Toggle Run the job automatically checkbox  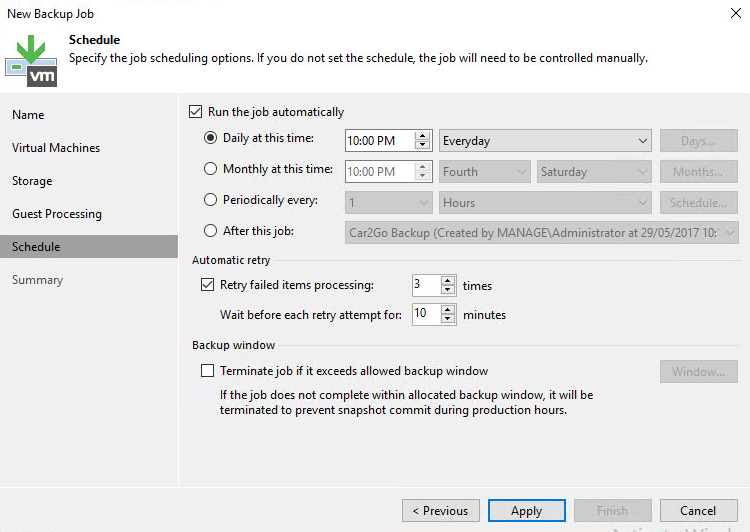coord(195,112)
